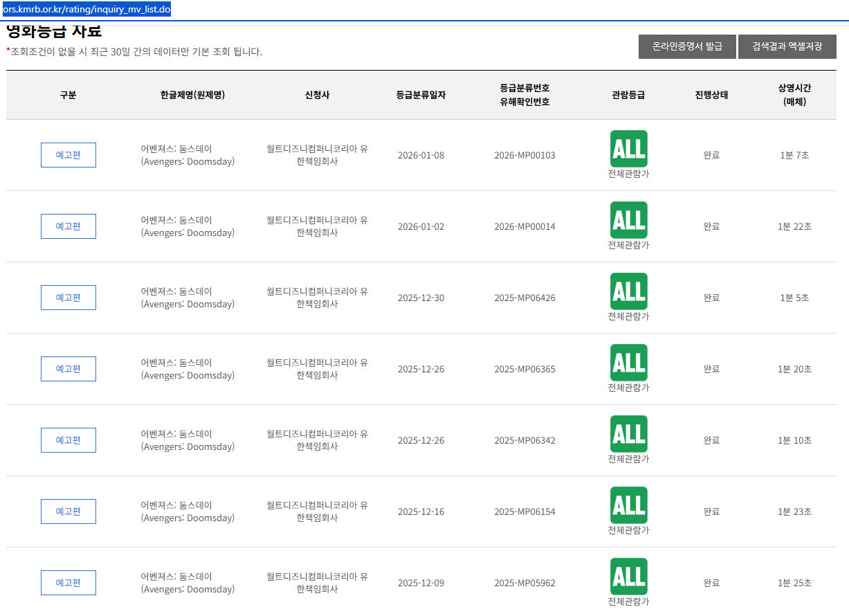Image resolution: width=849 pixels, height=616 pixels.
Task: Click 온라인인증명서 발급 button
Action: [687, 46]
